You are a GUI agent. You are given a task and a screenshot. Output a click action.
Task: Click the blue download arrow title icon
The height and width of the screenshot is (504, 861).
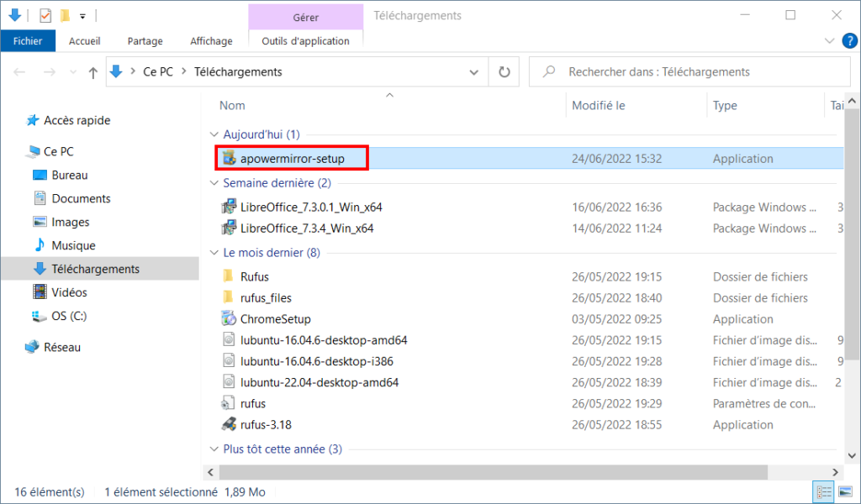click(15, 15)
